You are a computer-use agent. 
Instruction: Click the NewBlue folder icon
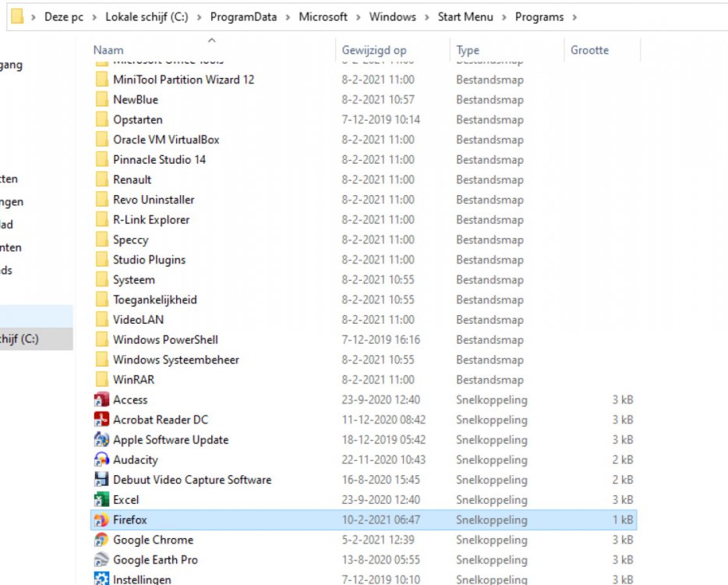click(101, 99)
